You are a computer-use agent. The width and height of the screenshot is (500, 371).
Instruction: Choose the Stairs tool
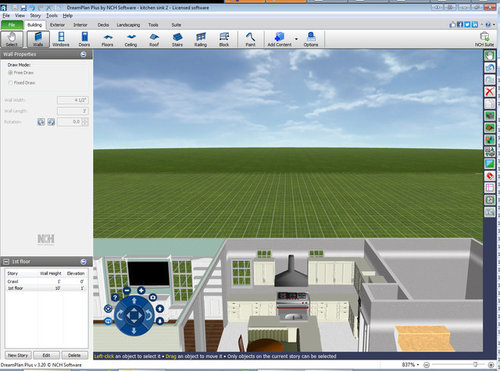click(177, 39)
